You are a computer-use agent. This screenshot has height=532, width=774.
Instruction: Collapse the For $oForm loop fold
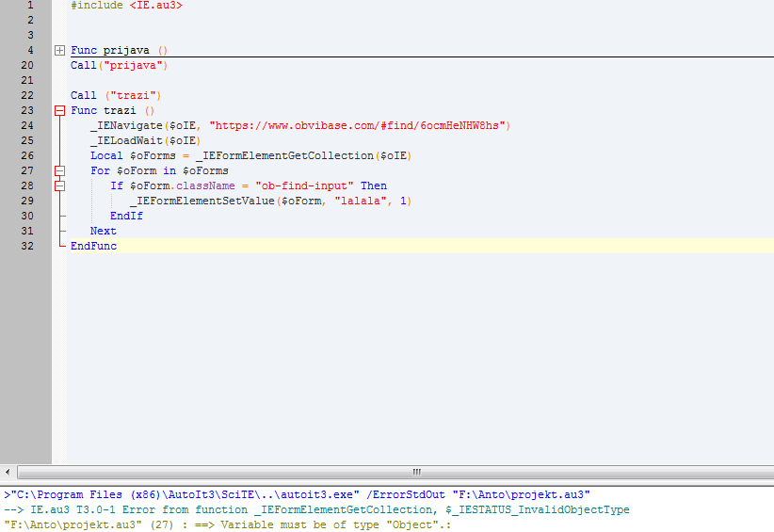tap(60, 170)
